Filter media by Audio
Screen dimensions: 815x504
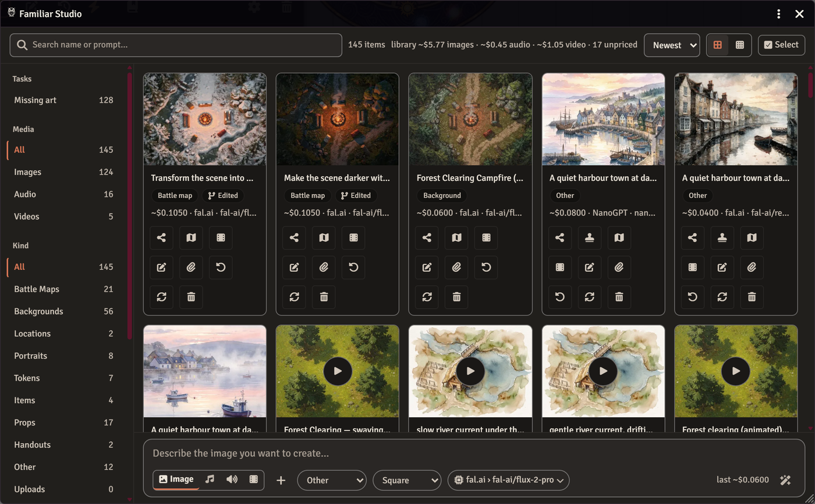[63, 194]
